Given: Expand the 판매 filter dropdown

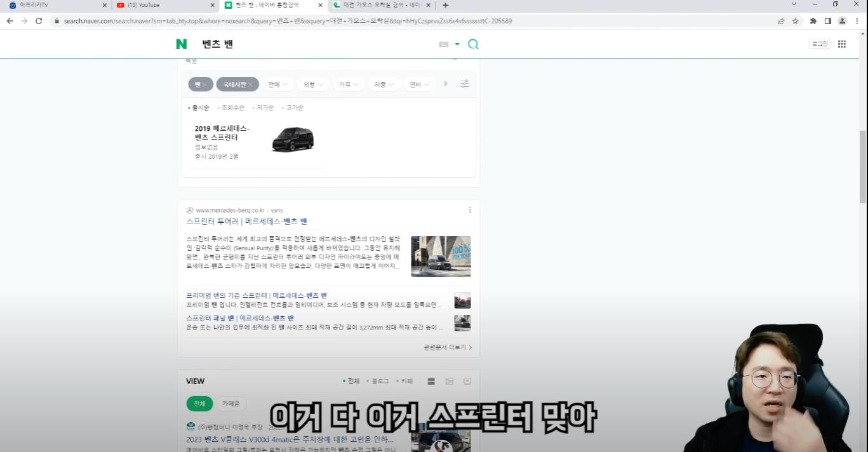Looking at the screenshot, I should [277, 84].
